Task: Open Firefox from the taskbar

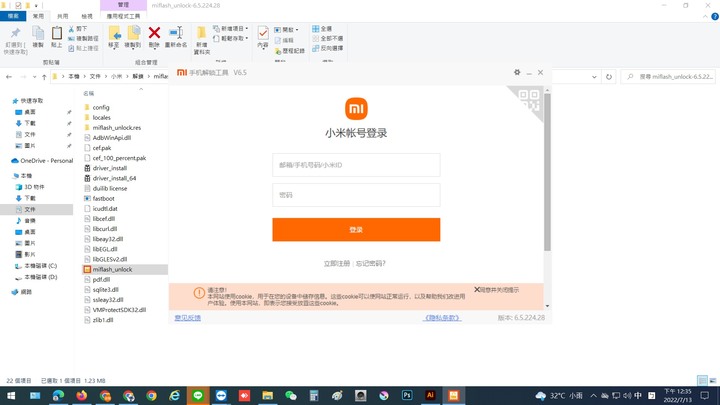Action: point(82,395)
